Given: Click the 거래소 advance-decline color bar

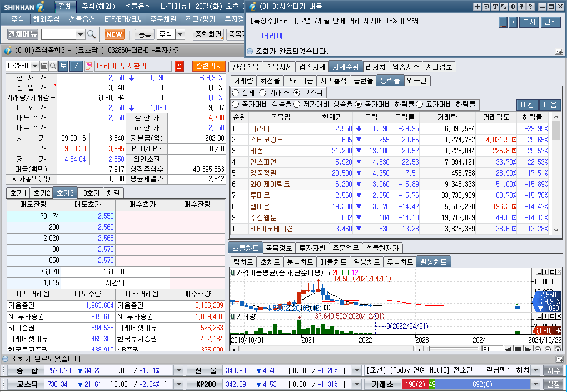Looking at the screenshot, I should tap(466, 384).
